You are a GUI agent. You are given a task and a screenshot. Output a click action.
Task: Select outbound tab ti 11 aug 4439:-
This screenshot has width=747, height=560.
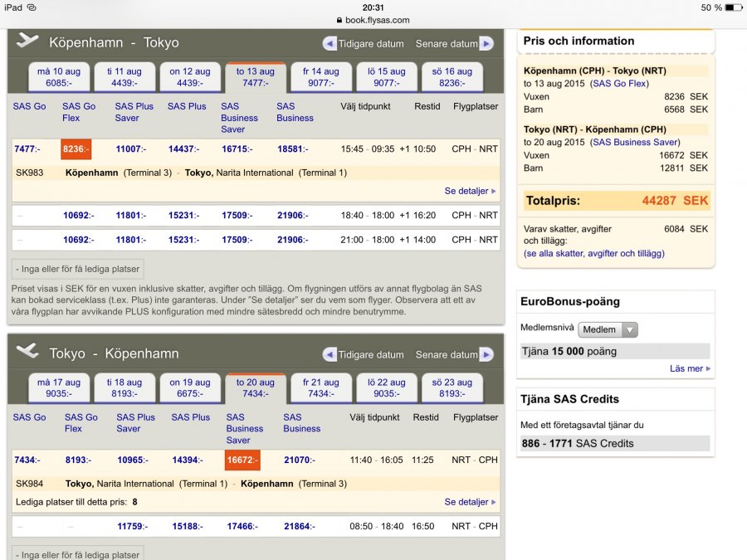[x=124, y=77]
